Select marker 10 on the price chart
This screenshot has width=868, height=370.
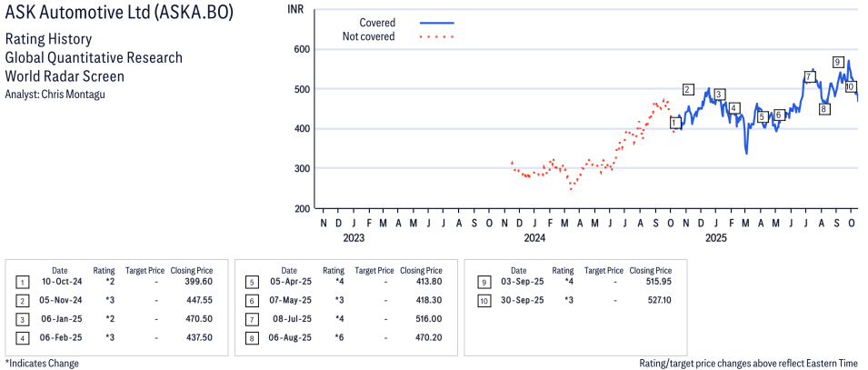tap(851, 87)
